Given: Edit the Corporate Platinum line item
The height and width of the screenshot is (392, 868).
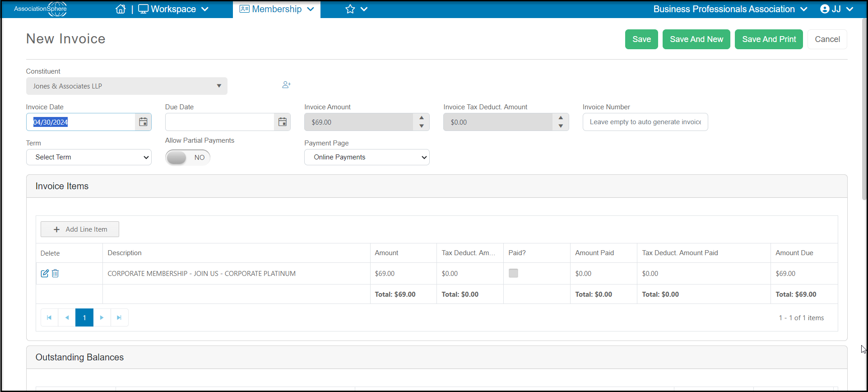Looking at the screenshot, I should [45, 273].
